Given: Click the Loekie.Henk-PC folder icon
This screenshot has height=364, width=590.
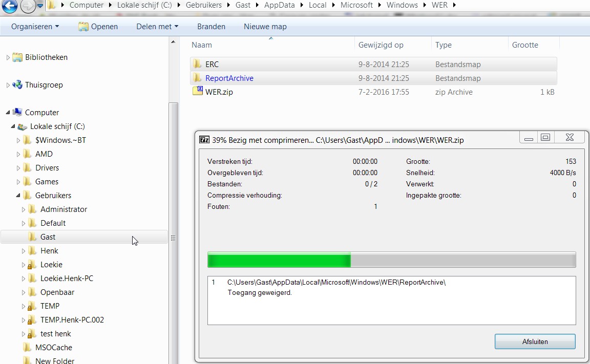Looking at the screenshot, I should 33,279.
